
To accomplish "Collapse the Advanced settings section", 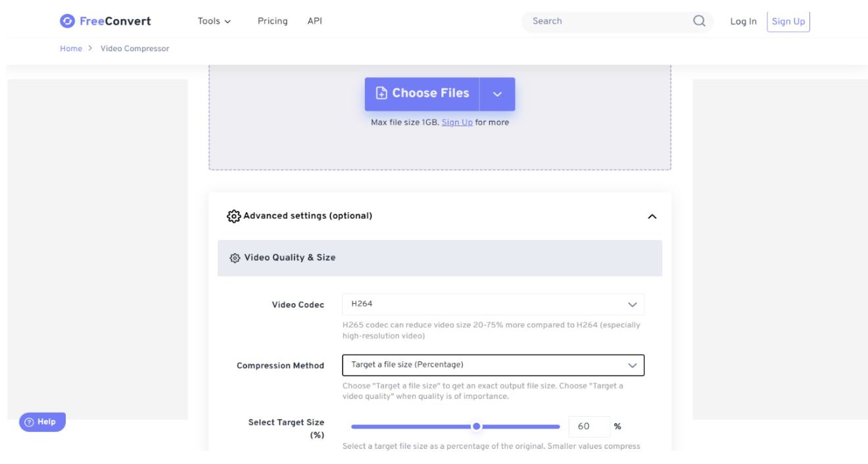I will (x=652, y=216).
